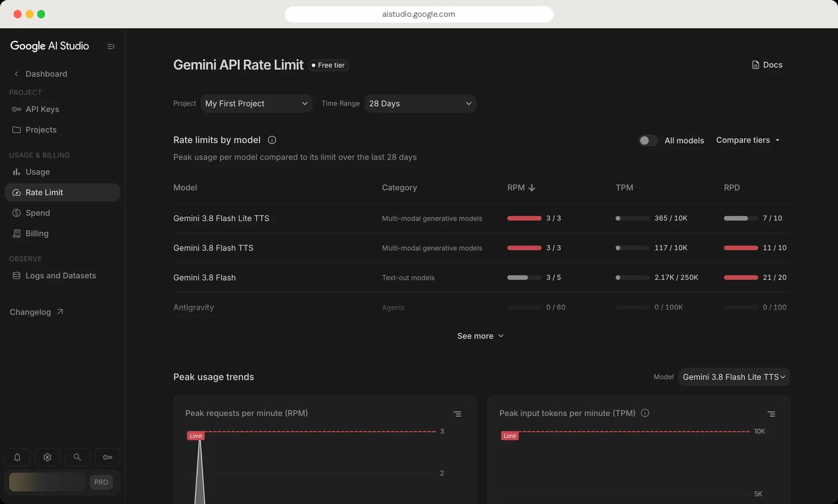838x504 pixels.
Task: Expand the Compare tiers dropdown
Action: tap(748, 140)
